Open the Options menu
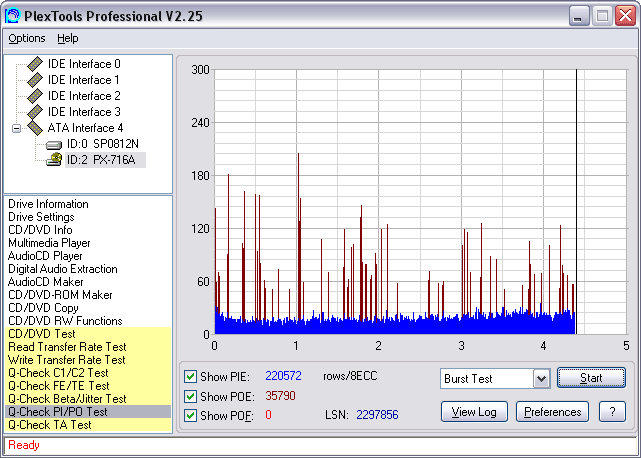 click(x=27, y=38)
